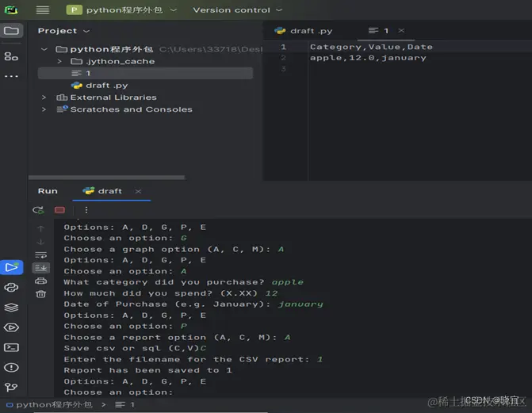Screen dimensions: 532x413
Task: Click line number 1 in editor gutter
Action: click(283, 47)
